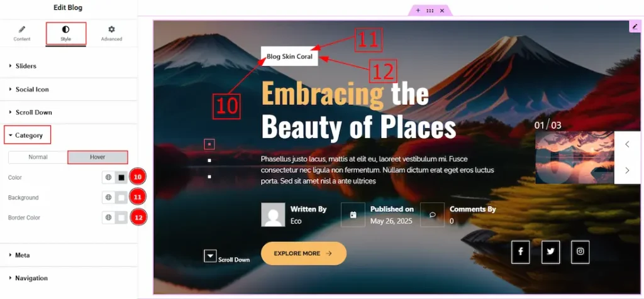
Task: Open the Color swatch for category text
Action: tap(121, 178)
